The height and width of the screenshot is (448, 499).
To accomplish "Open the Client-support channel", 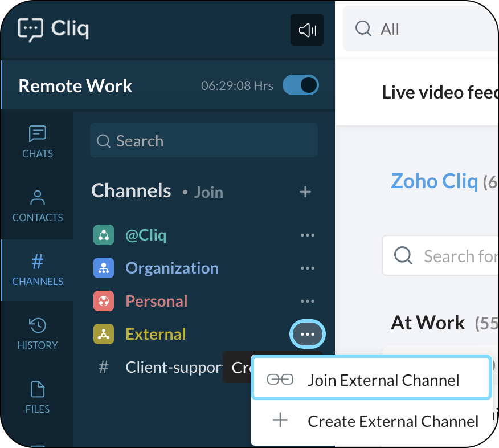I will coord(174,368).
